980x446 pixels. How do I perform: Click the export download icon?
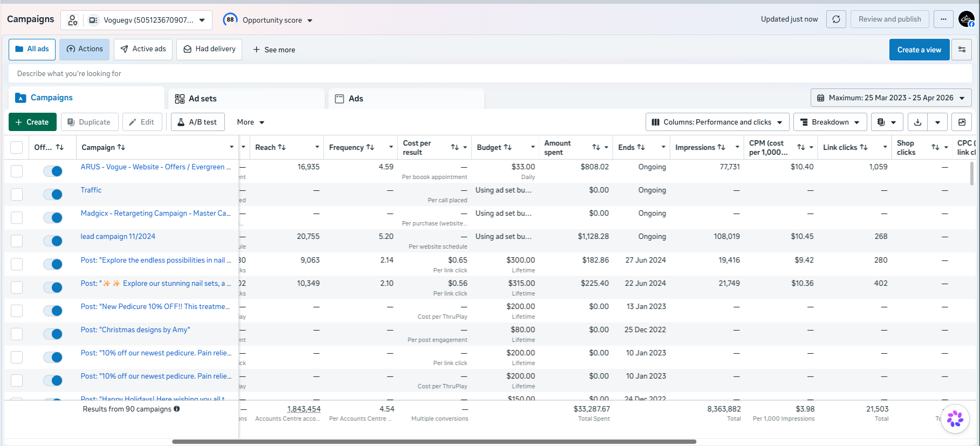pos(918,122)
